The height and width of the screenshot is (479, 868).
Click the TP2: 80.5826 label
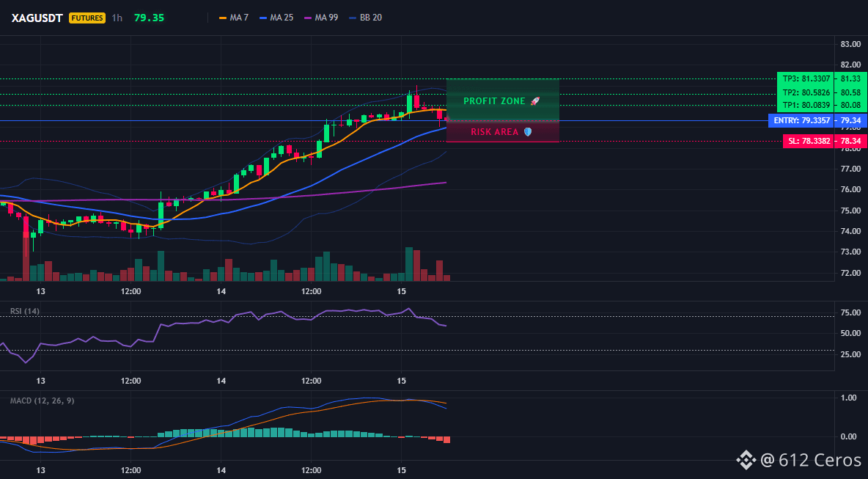806,92
